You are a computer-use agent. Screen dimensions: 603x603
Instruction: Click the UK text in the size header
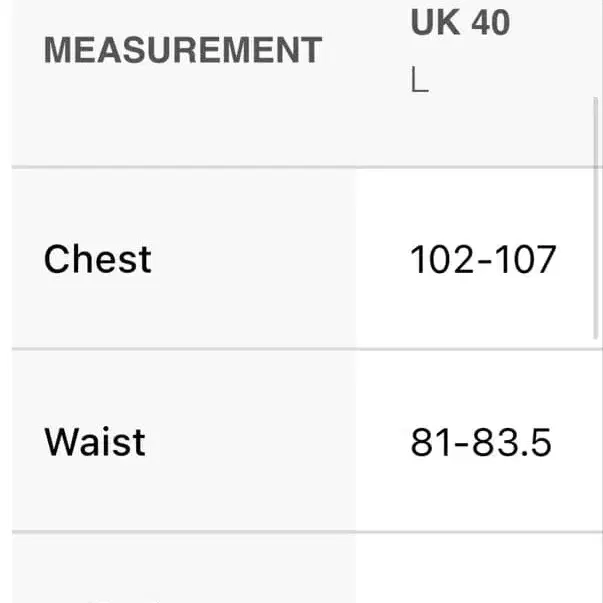click(x=435, y=22)
